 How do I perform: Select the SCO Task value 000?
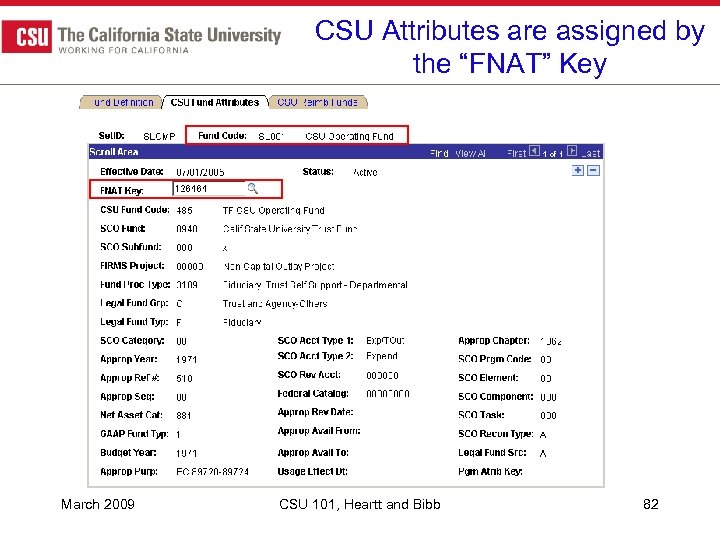pyautogui.click(x=548, y=416)
